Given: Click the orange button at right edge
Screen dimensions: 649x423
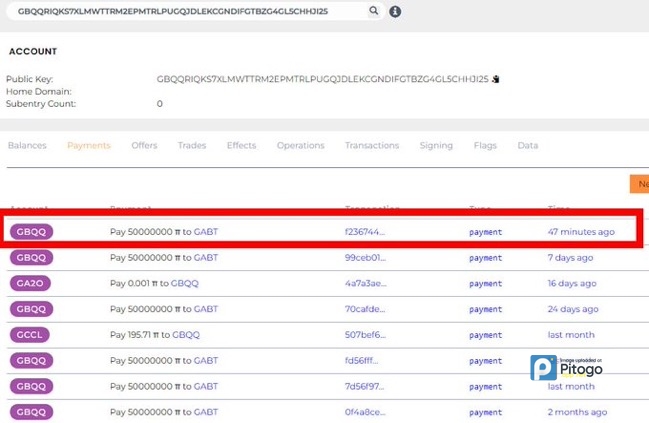Looking at the screenshot, I should [638, 184].
